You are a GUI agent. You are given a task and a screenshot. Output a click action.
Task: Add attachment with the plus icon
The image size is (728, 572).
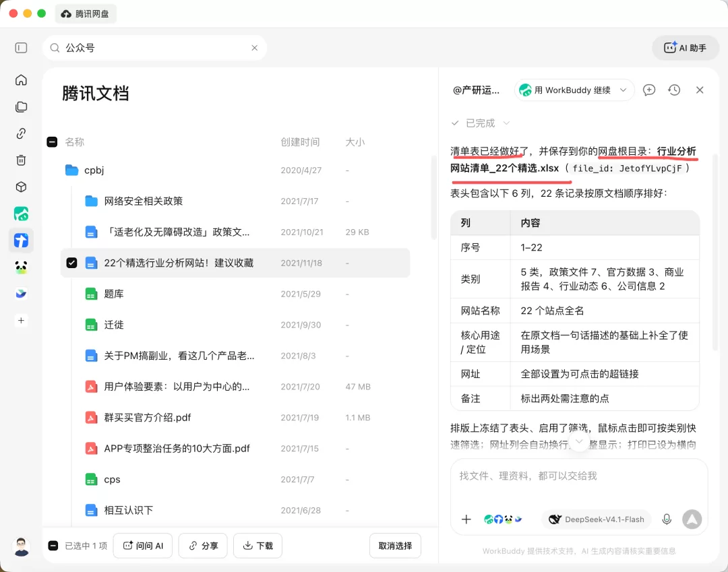coord(466,519)
